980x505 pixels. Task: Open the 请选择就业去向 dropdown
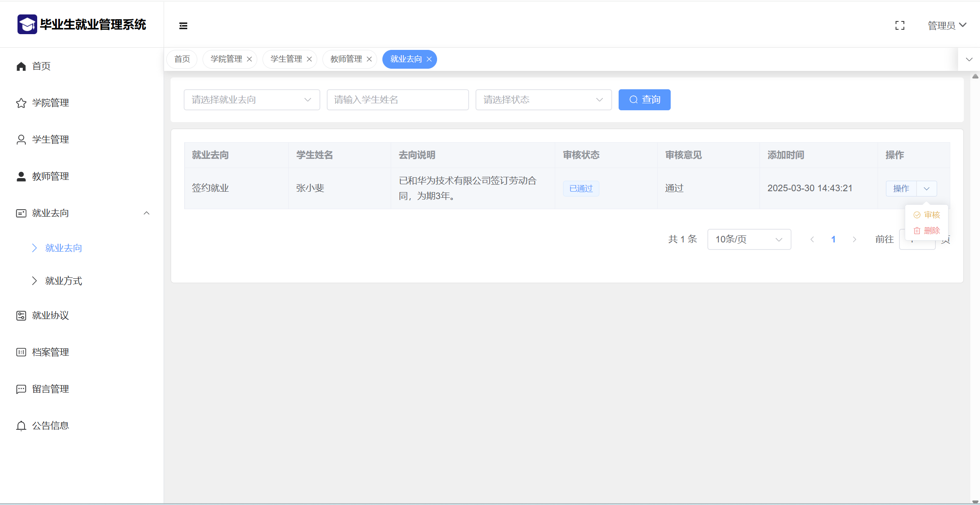[252, 100]
